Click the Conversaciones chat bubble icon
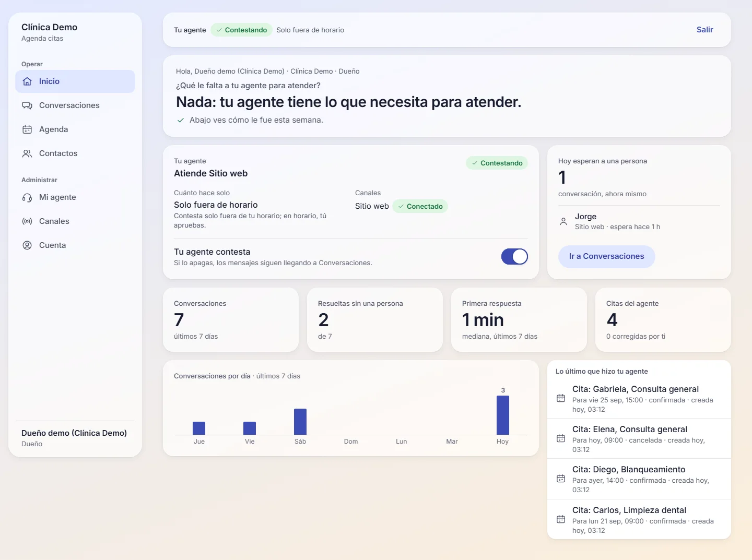 27,105
